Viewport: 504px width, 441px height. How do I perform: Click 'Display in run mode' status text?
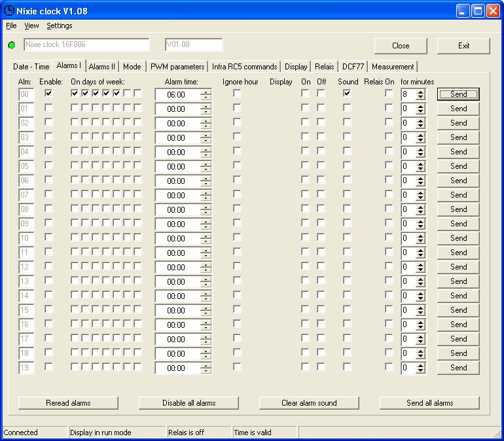pyautogui.click(x=101, y=432)
